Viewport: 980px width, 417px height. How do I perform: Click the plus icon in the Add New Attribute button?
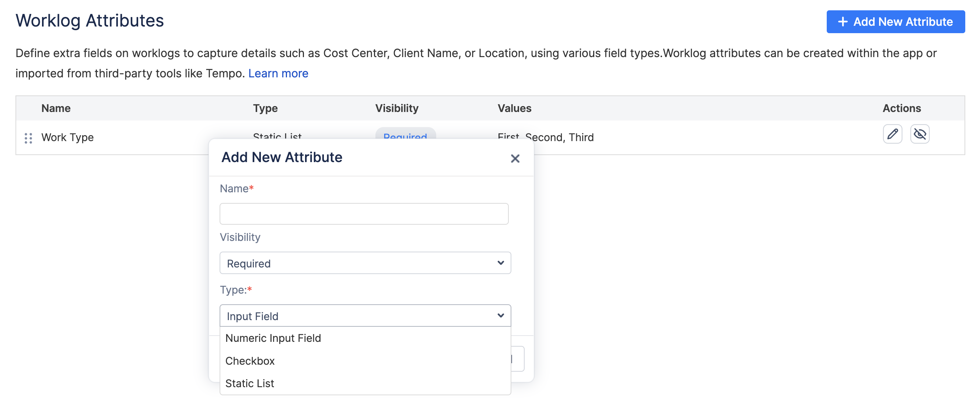pyautogui.click(x=843, y=22)
